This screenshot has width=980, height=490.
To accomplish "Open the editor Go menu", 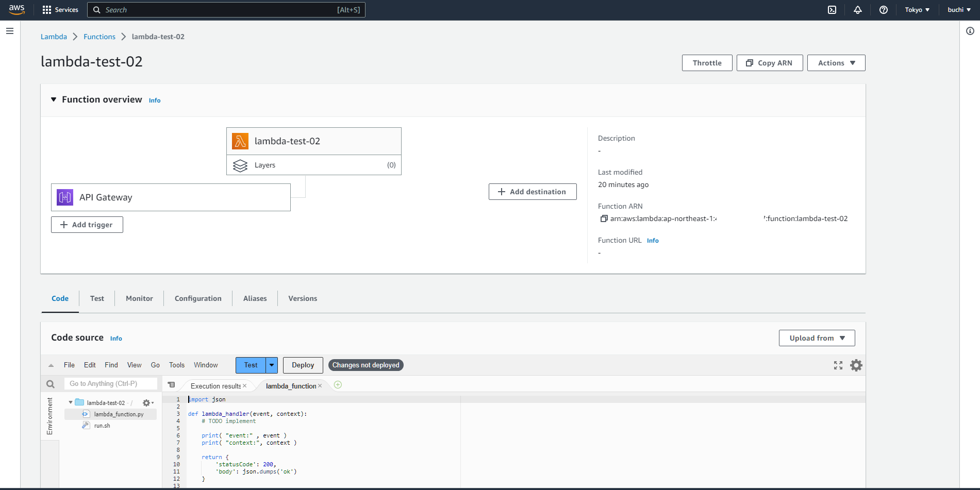I will point(155,365).
